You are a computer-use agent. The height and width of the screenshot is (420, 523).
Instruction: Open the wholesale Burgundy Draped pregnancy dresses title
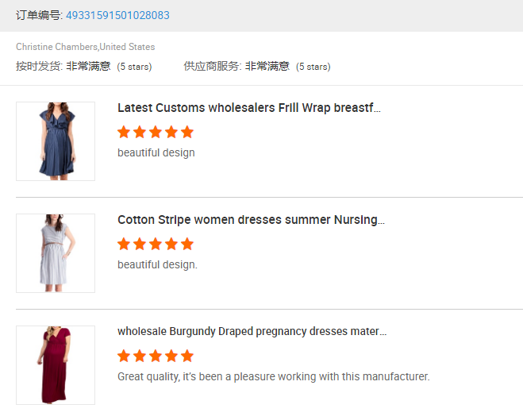(252, 331)
